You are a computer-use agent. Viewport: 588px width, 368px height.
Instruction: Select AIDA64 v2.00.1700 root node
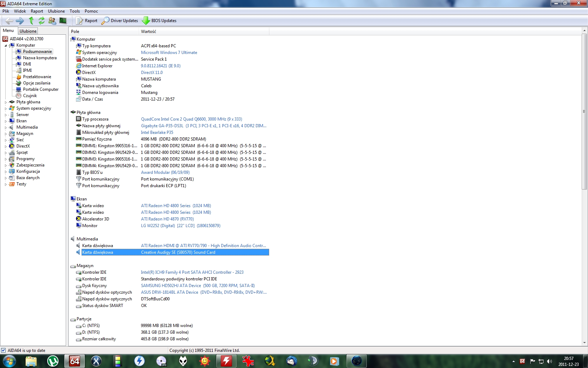pyautogui.click(x=27, y=39)
